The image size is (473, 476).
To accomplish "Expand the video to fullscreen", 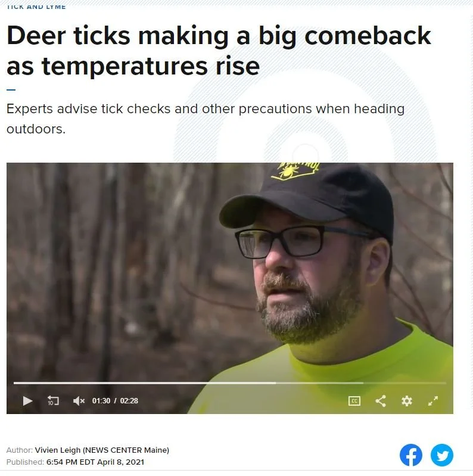I will (433, 401).
